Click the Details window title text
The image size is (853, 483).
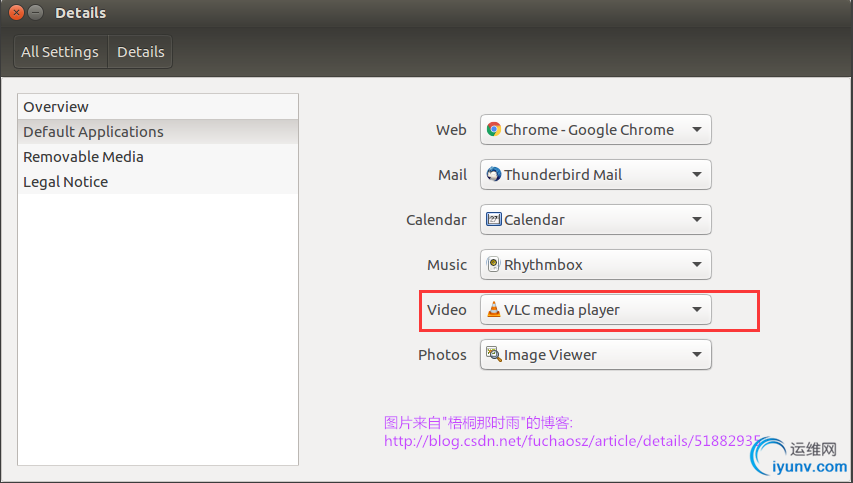coord(81,13)
